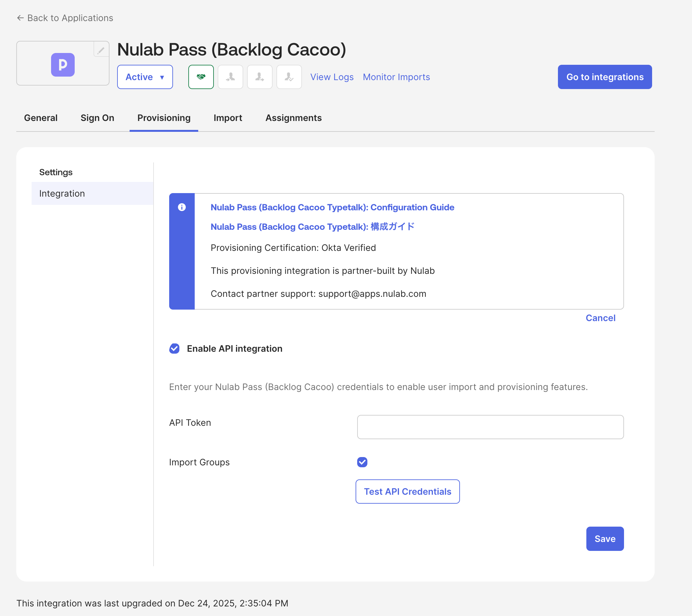Open the View Logs link
Screen dimensions: 692x616
pos(332,77)
